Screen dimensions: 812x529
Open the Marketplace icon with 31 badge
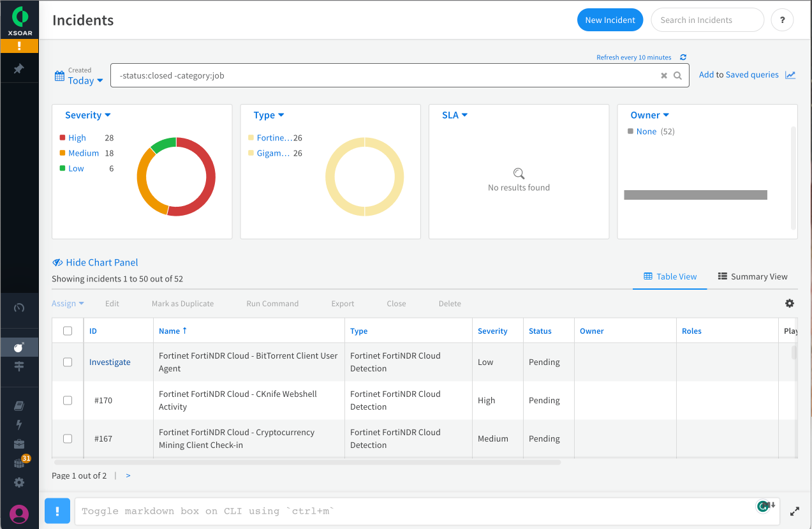(x=19, y=463)
